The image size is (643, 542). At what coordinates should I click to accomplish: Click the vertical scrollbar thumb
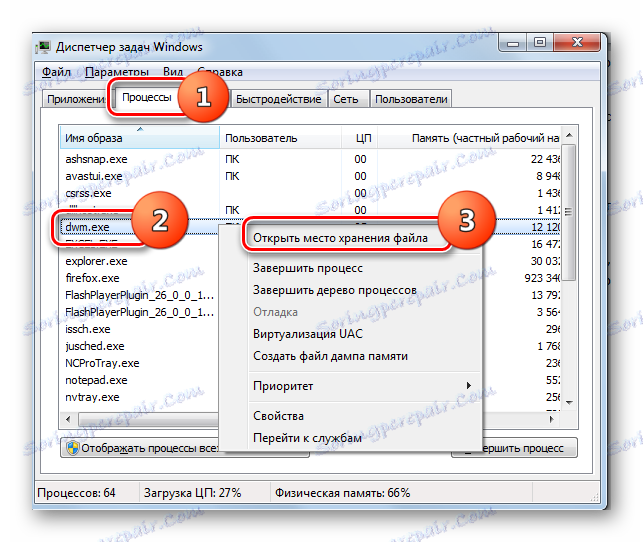pyautogui.click(x=569, y=212)
